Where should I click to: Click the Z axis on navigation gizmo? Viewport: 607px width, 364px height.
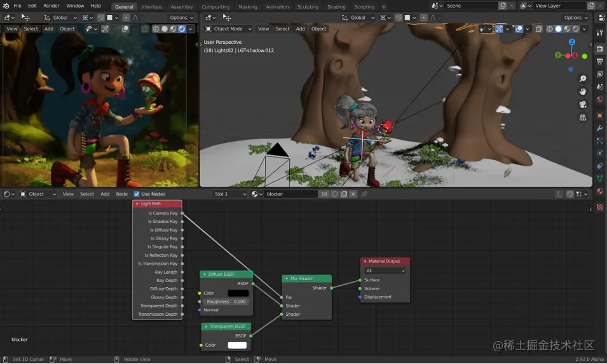tap(572, 42)
